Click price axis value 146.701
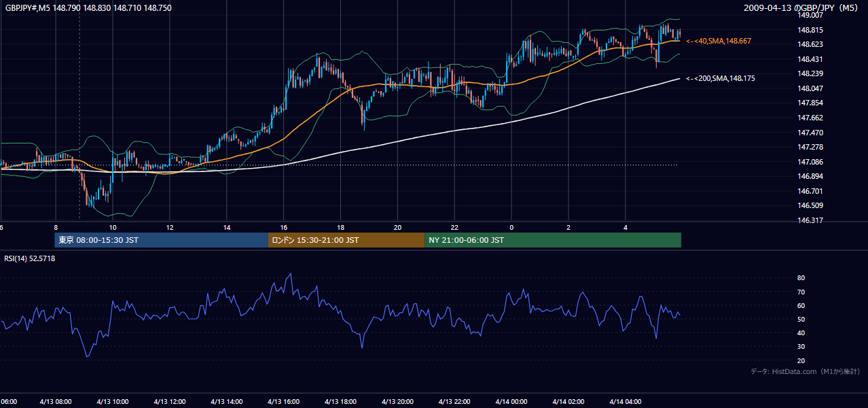This screenshot has width=868, height=408. point(812,191)
